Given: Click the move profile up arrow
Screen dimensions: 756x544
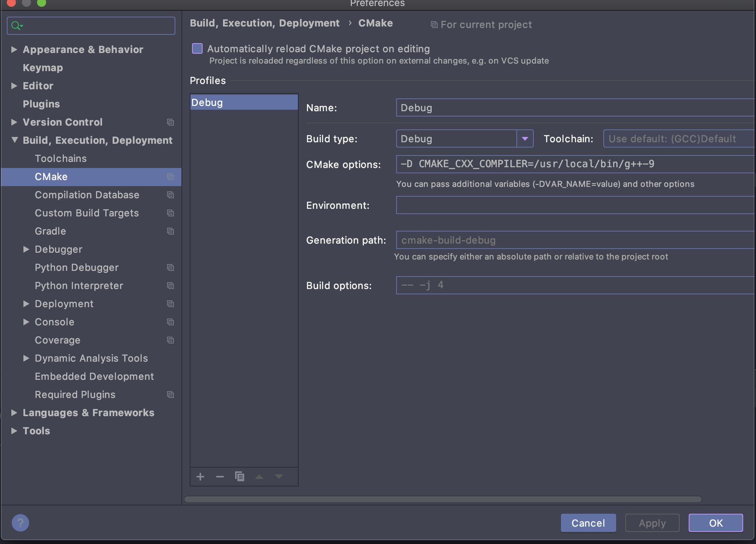Looking at the screenshot, I should tap(259, 477).
